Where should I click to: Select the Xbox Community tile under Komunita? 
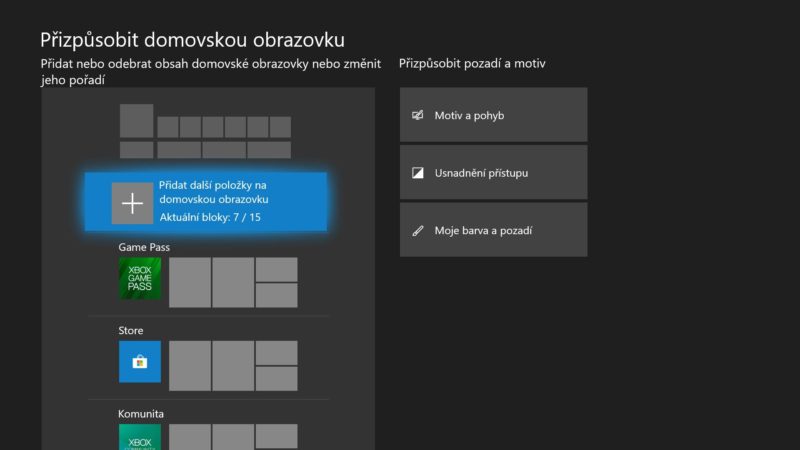pyautogui.click(x=140, y=437)
